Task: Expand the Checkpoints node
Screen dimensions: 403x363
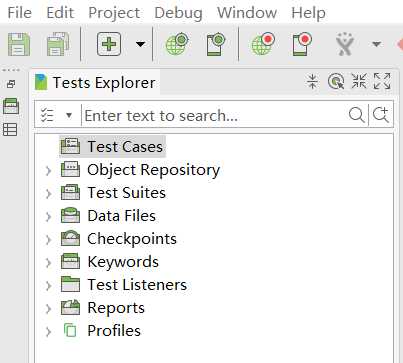Action: (x=49, y=240)
